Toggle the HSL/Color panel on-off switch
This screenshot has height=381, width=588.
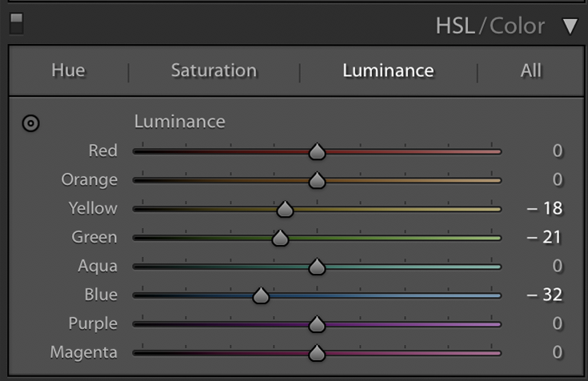(16, 24)
